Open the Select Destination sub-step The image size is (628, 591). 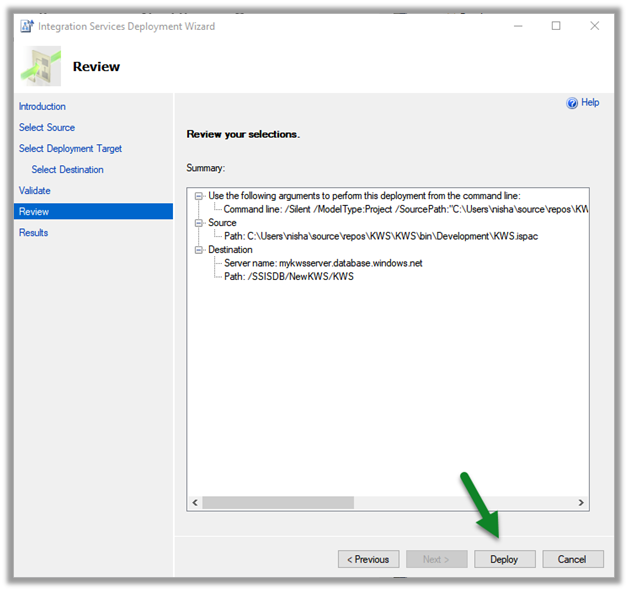pos(67,170)
